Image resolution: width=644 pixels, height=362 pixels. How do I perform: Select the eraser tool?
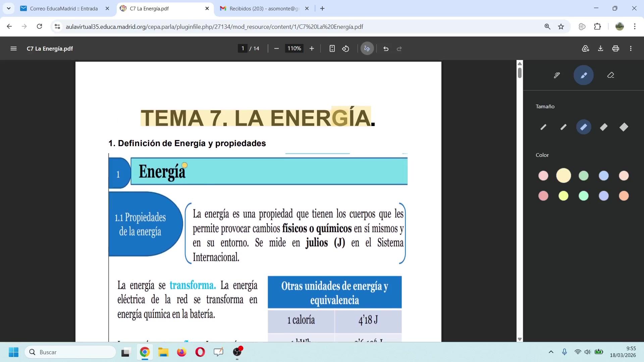tap(610, 75)
